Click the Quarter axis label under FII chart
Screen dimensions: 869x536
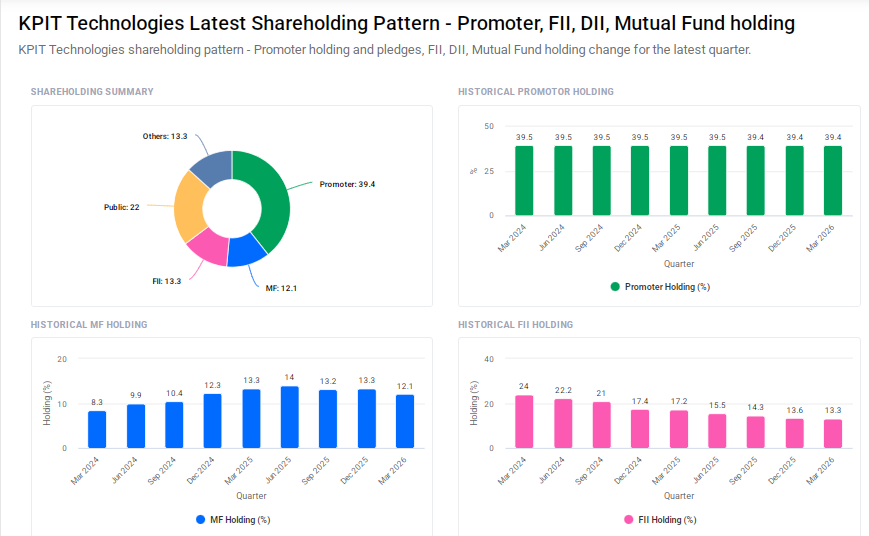(679, 496)
